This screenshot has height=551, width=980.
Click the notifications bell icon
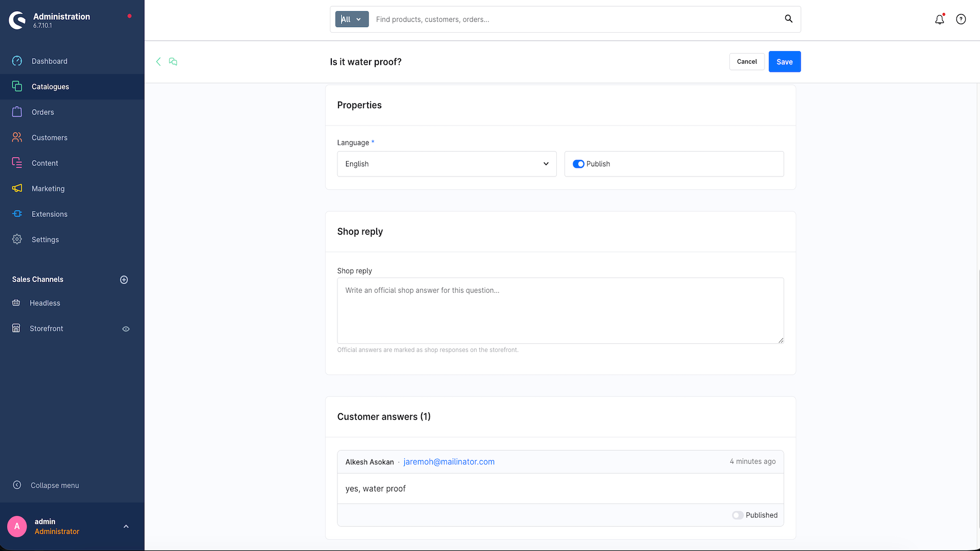click(x=939, y=19)
